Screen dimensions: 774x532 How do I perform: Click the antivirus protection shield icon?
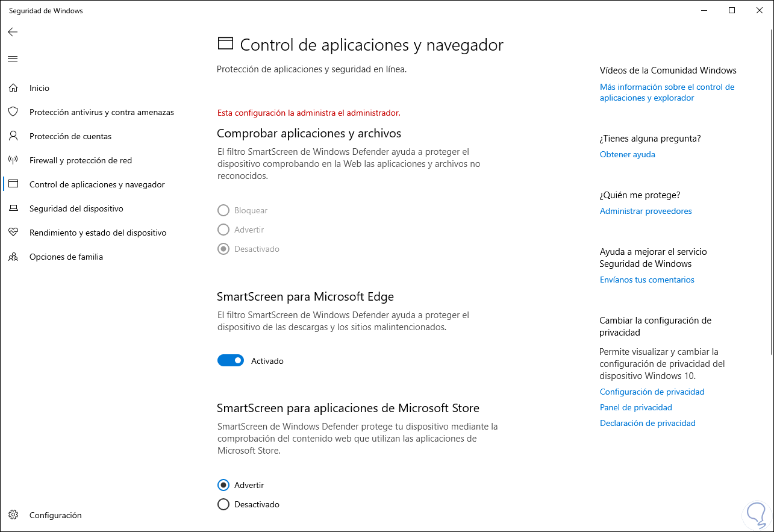tap(13, 112)
